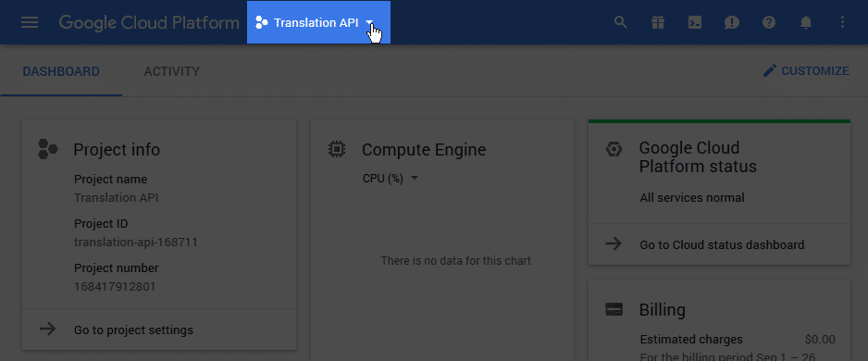Open the free trial gift icon
This screenshot has width=868, height=361.
(x=658, y=23)
